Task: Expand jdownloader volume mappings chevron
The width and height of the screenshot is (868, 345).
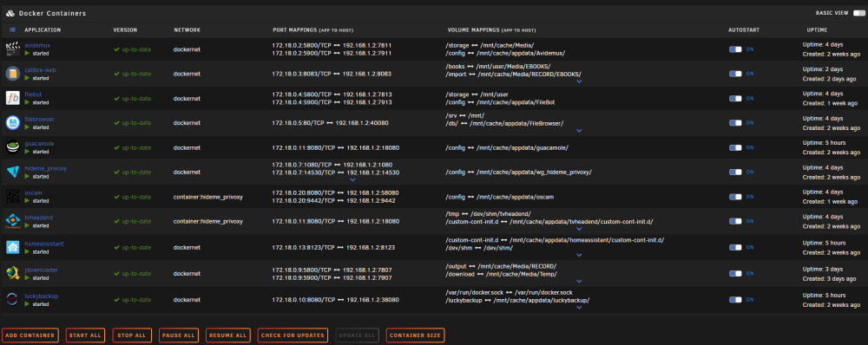Action: 579,281
